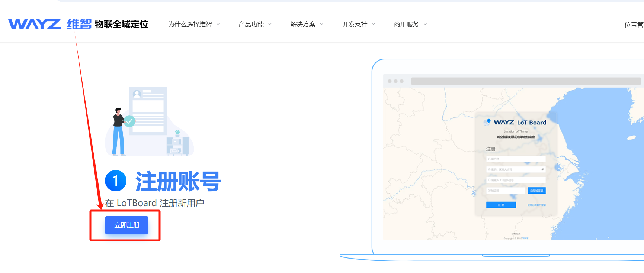Click the 物联全域定位 slogan text

point(122,24)
